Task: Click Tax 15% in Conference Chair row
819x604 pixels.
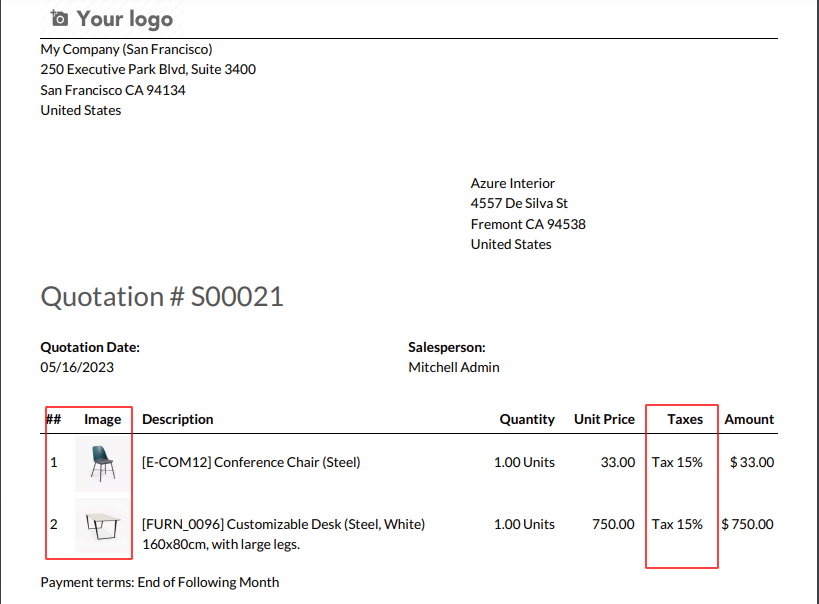Action: point(677,462)
